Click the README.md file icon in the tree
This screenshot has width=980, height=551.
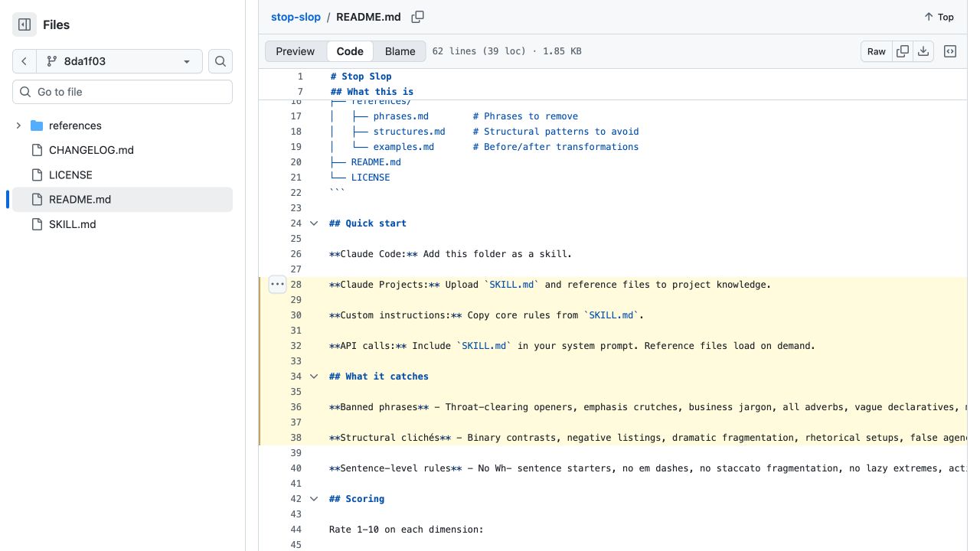pos(37,199)
